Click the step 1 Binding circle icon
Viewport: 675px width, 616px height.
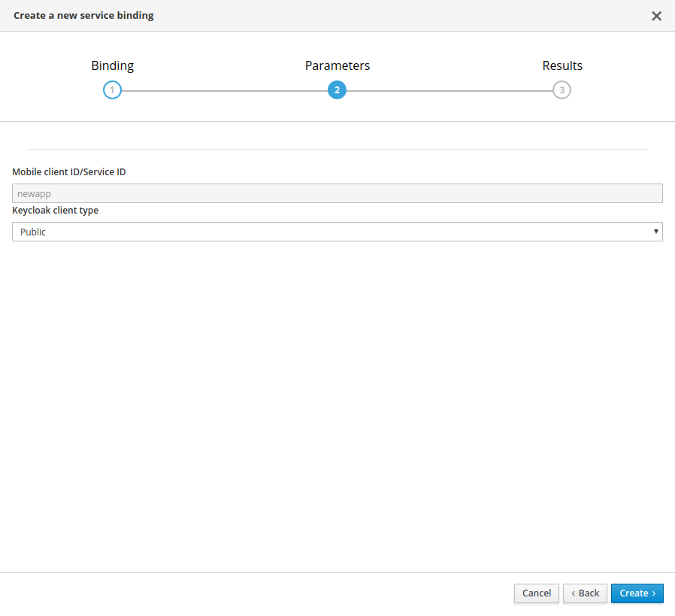coord(112,90)
